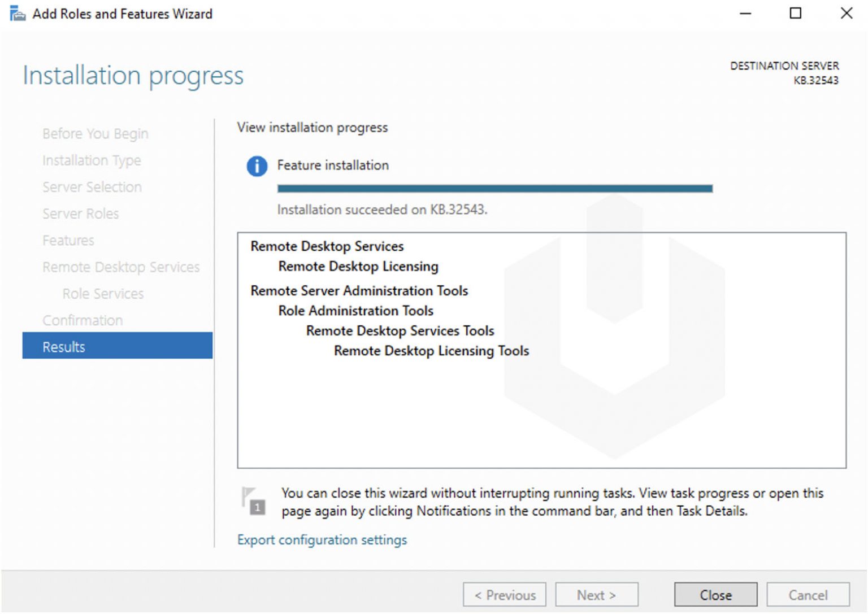Viewport: 868px width, 614px height.
Task: Select Remote Desktop Licensing in the results list
Action: [x=358, y=266]
